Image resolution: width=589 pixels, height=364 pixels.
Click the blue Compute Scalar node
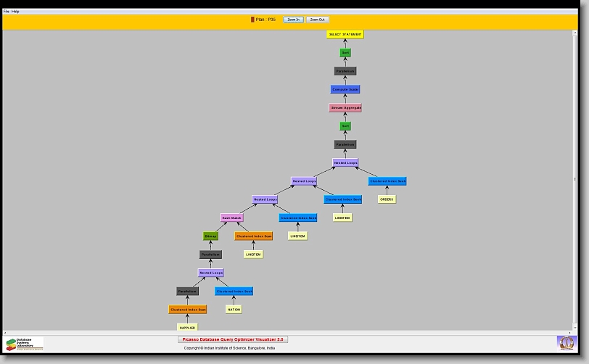click(345, 90)
